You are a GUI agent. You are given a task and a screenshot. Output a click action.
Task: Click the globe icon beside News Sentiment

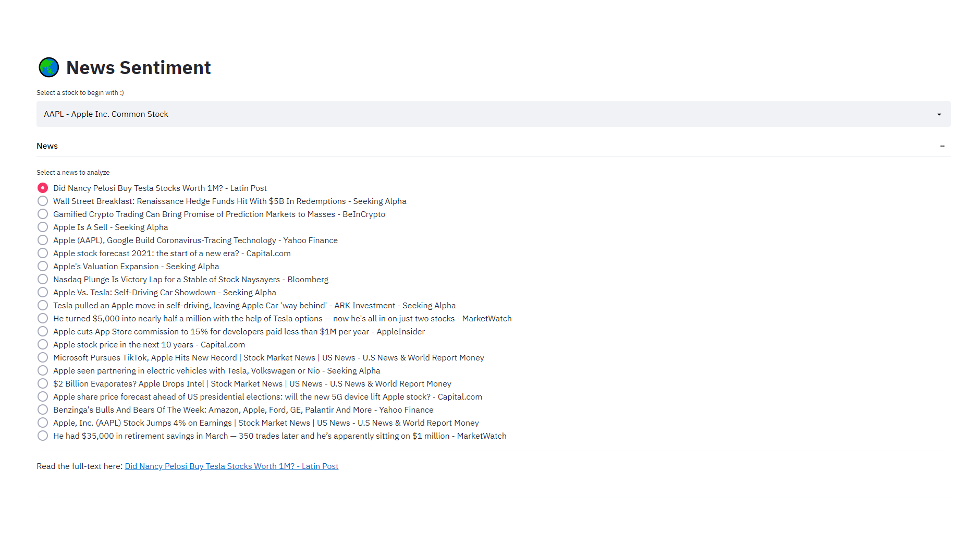(49, 68)
